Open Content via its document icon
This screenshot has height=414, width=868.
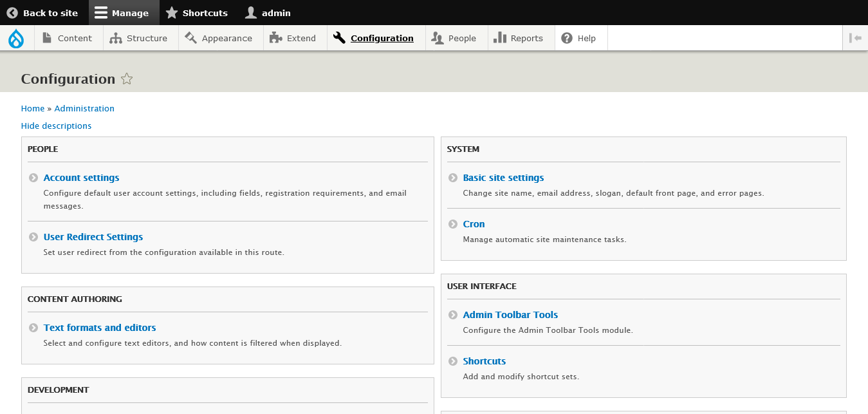(46, 37)
